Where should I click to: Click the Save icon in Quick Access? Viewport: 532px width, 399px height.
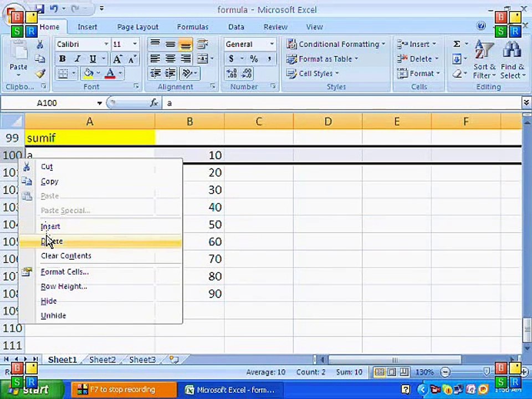[x=40, y=8]
